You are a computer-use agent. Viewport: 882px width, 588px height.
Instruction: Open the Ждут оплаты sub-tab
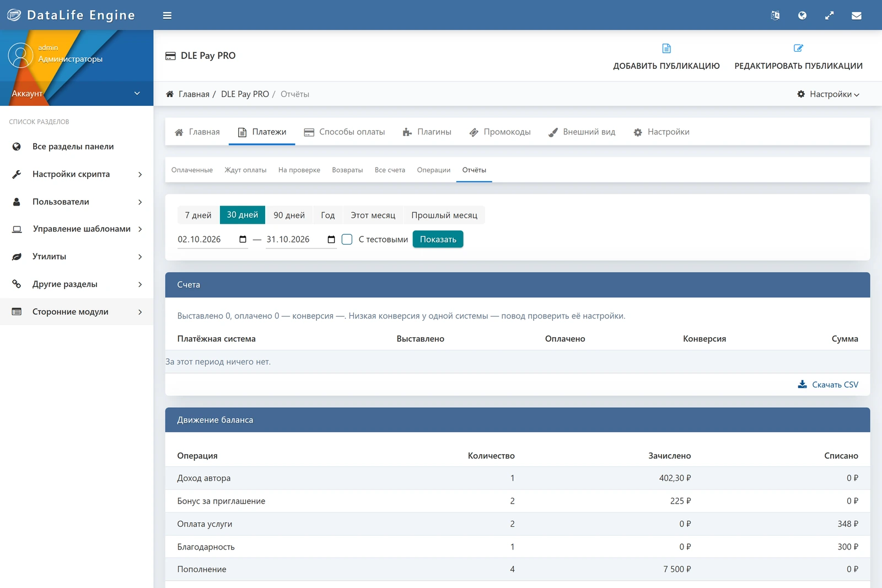tap(245, 170)
